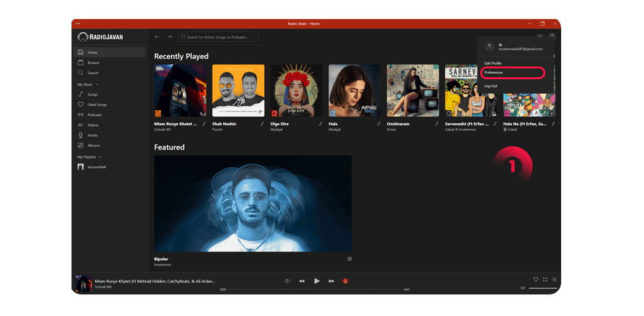The width and height of the screenshot is (644, 316).
Task: Play the Miam Rooye Khatet album cover
Action: click(x=180, y=91)
